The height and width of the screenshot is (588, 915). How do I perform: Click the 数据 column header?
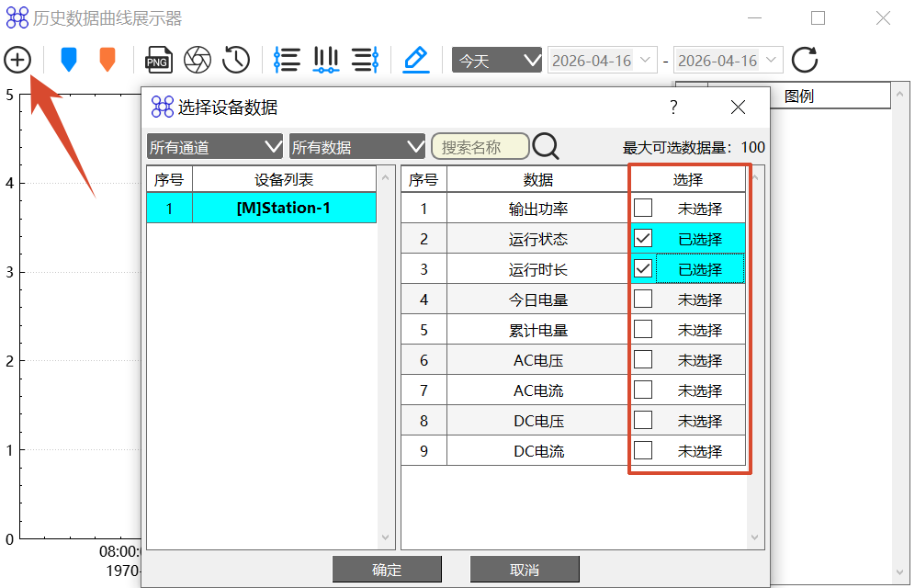click(x=538, y=179)
